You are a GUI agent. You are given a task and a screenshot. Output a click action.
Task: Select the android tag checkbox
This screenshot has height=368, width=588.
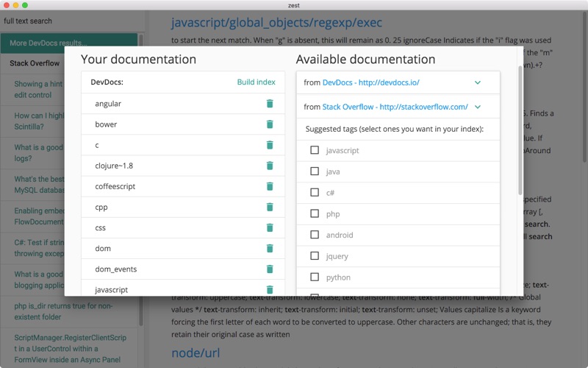coord(315,235)
